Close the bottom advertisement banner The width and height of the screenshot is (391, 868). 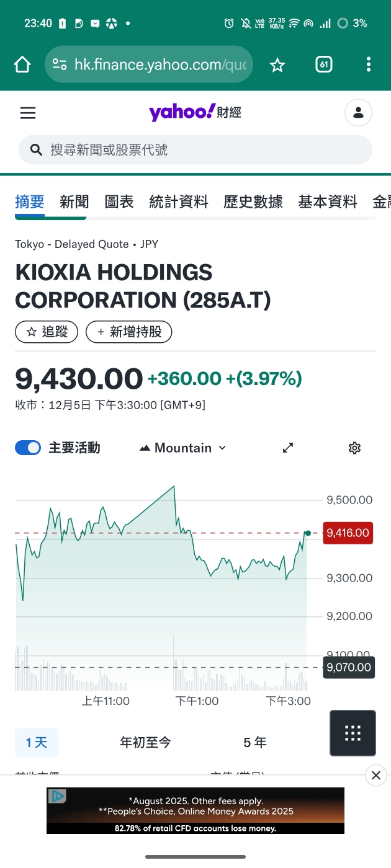coord(375,775)
